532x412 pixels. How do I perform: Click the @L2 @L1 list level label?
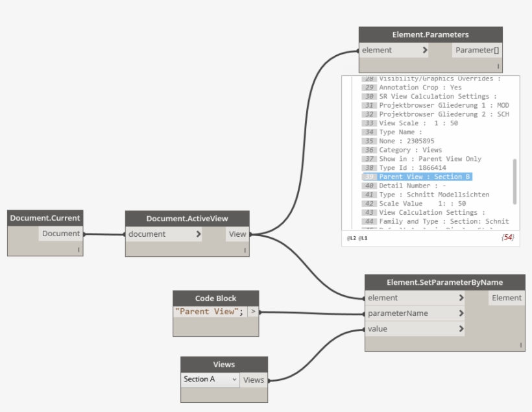coord(357,238)
